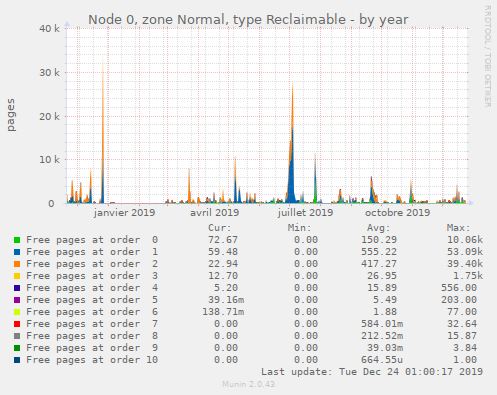The height and width of the screenshot is (395, 497).
Task: Click 'Free pages at order 1' label
Action: [92, 252]
